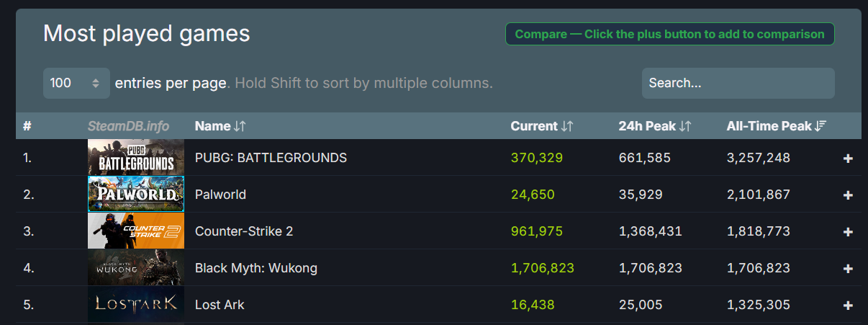Sort table by Name column

coord(220,126)
